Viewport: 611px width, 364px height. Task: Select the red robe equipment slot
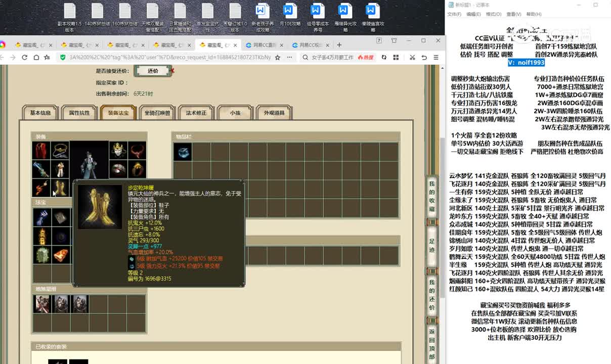[x=41, y=151]
